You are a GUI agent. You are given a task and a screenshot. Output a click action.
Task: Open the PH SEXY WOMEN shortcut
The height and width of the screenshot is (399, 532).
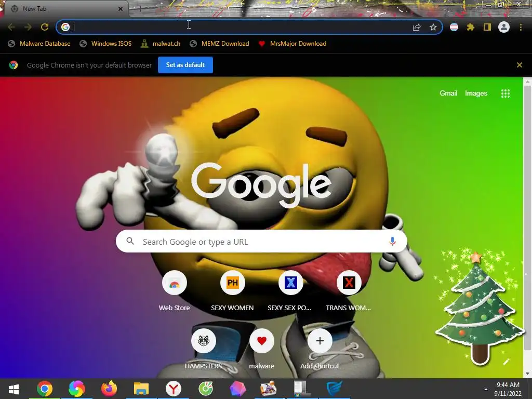(x=232, y=291)
